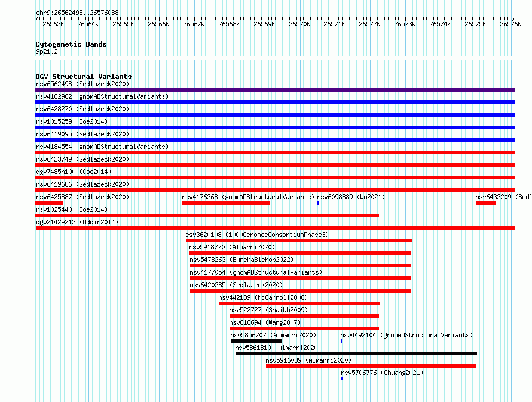Open nsv4184554 (gnomADStructuralVariants) variant
Image resolution: width=532 pixels, height=402 pixels.
(102, 147)
